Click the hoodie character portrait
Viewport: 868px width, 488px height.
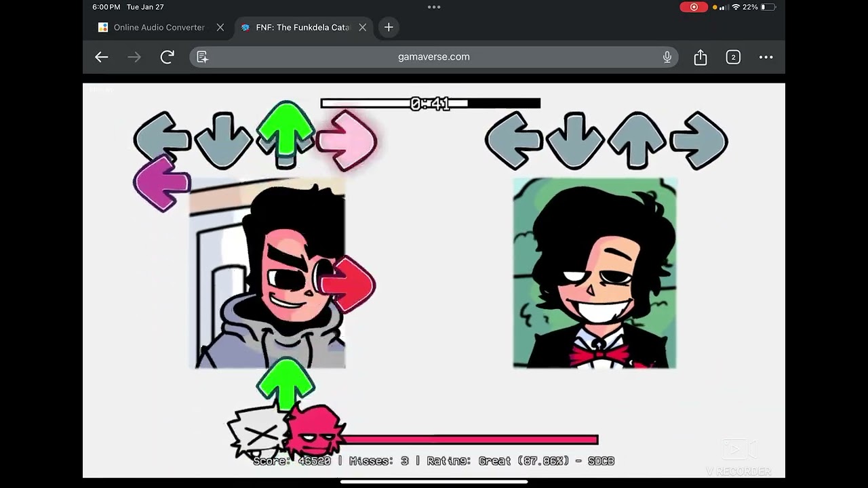268,273
